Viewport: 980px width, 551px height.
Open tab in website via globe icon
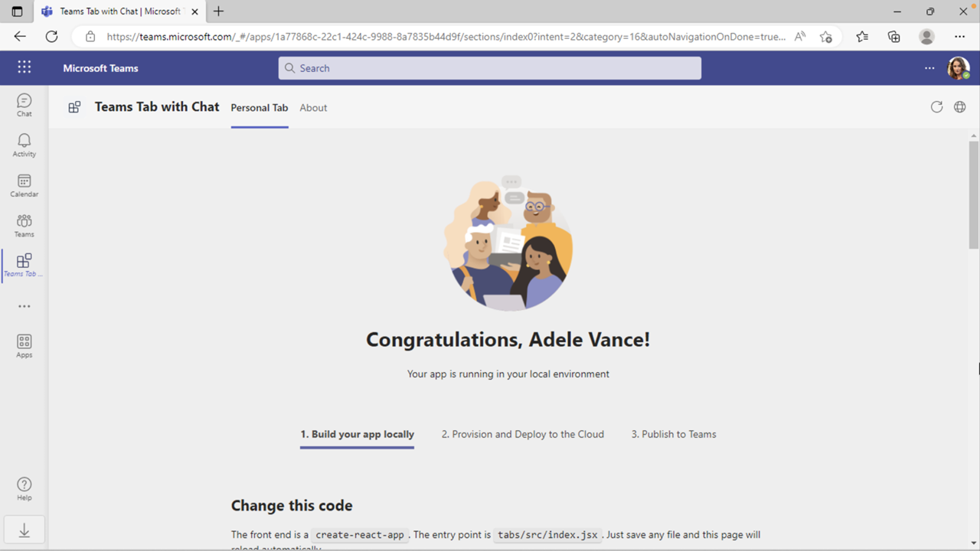959,107
